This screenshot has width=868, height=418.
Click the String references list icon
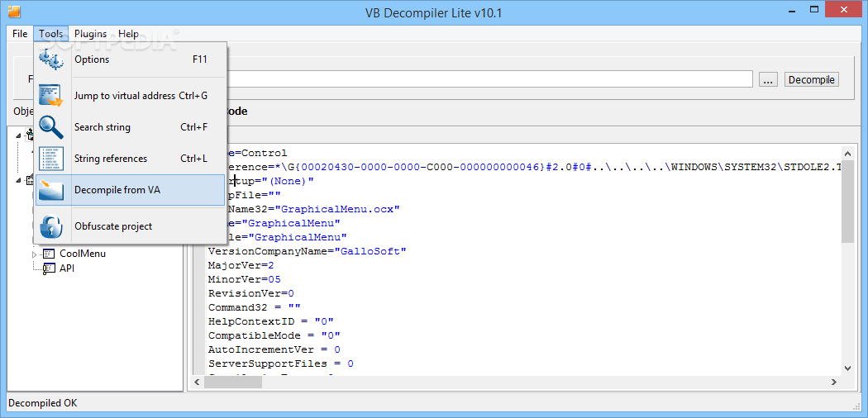[52, 159]
